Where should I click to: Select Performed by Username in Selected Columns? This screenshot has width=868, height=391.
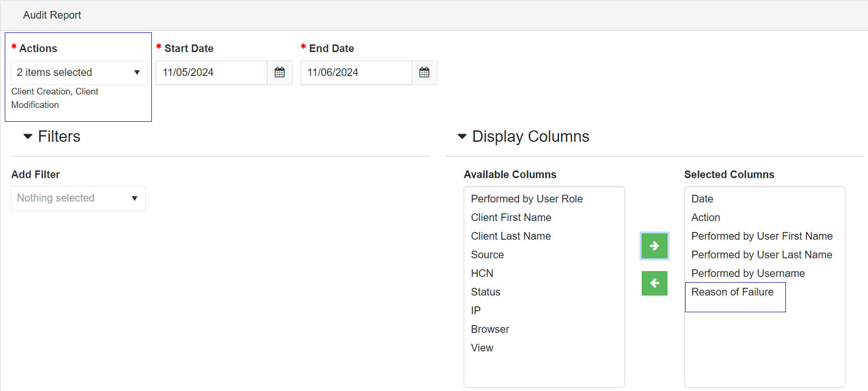pos(748,273)
